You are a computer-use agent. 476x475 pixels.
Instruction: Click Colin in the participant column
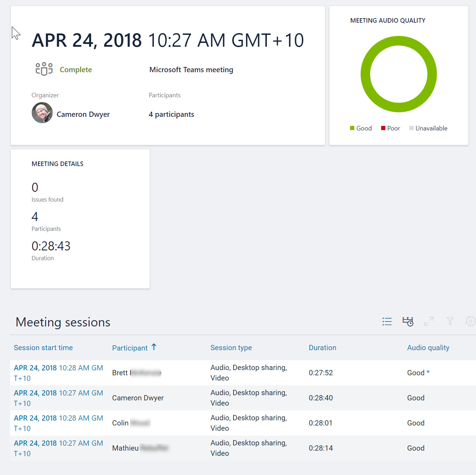tap(131, 423)
